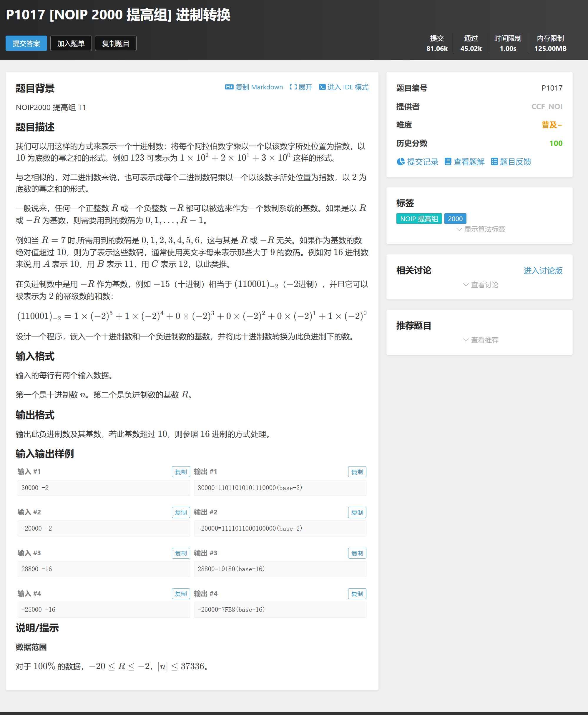Click the expand brackets icon beside 展开
The height and width of the screenshot is (715, 588).
point(293,87)
